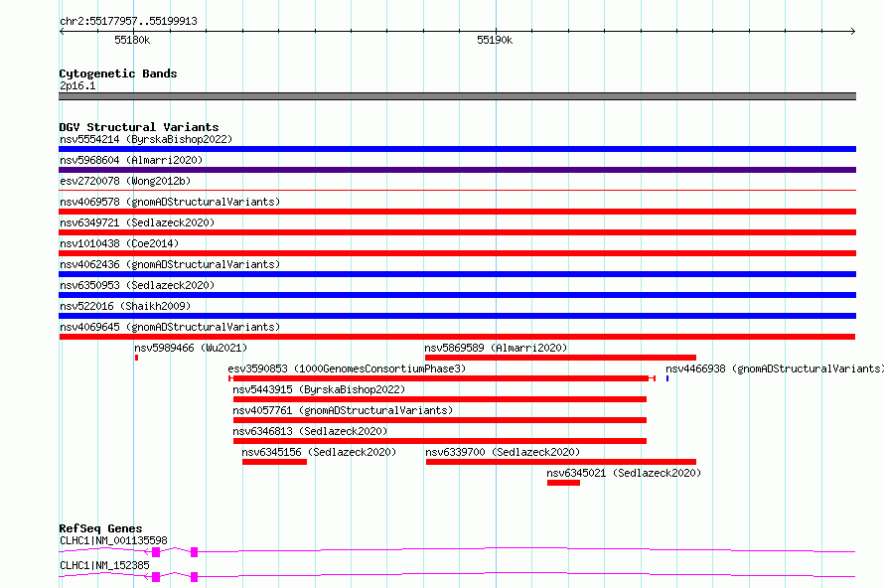Click the short red bar of nsv6345156
Screen dimensions: 884x588
pyautogui.click(x=274, y=462)
